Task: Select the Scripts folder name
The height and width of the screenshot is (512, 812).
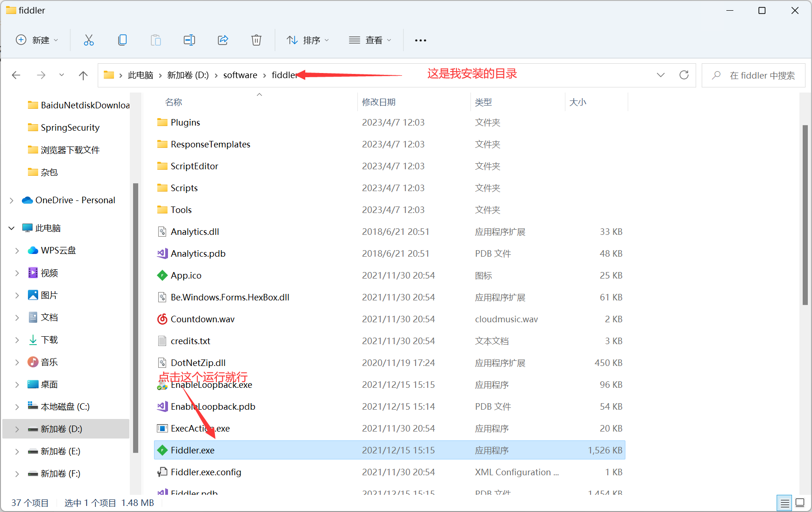Action: (x=184, y=188)
